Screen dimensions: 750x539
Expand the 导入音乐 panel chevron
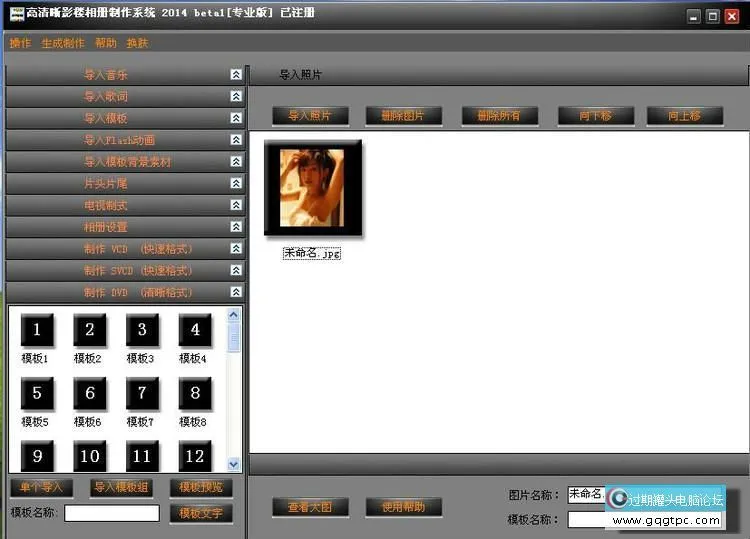pos(236,75)
